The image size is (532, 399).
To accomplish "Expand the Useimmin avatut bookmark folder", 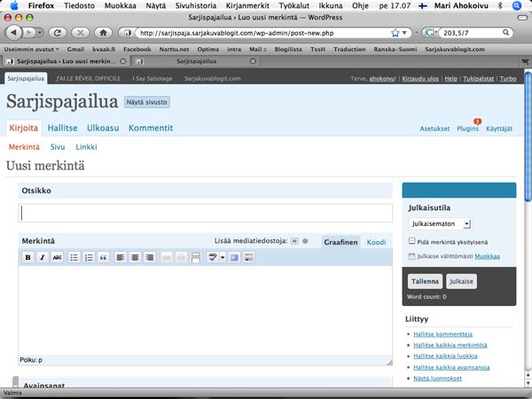I will point(31,49).
